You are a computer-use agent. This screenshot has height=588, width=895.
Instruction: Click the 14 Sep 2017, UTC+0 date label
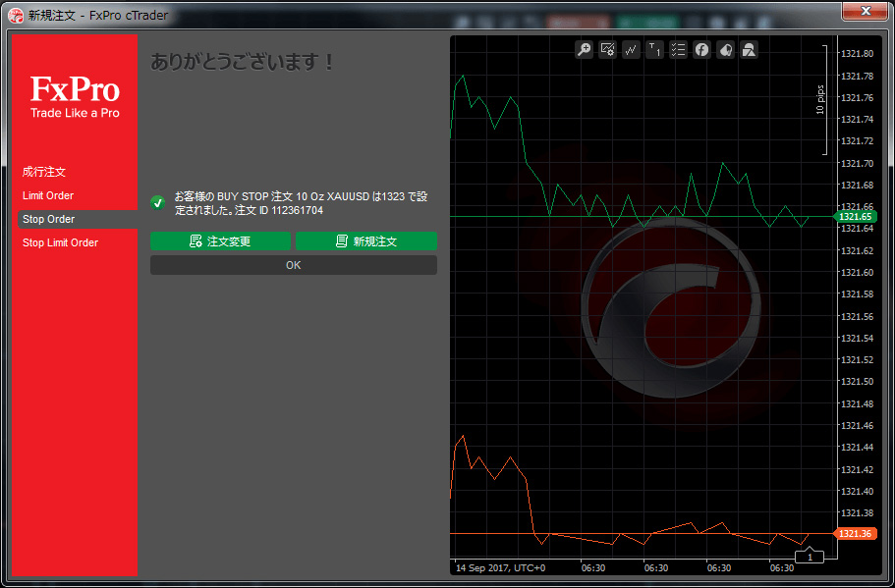pyautogui.click(x=500, y=568)
